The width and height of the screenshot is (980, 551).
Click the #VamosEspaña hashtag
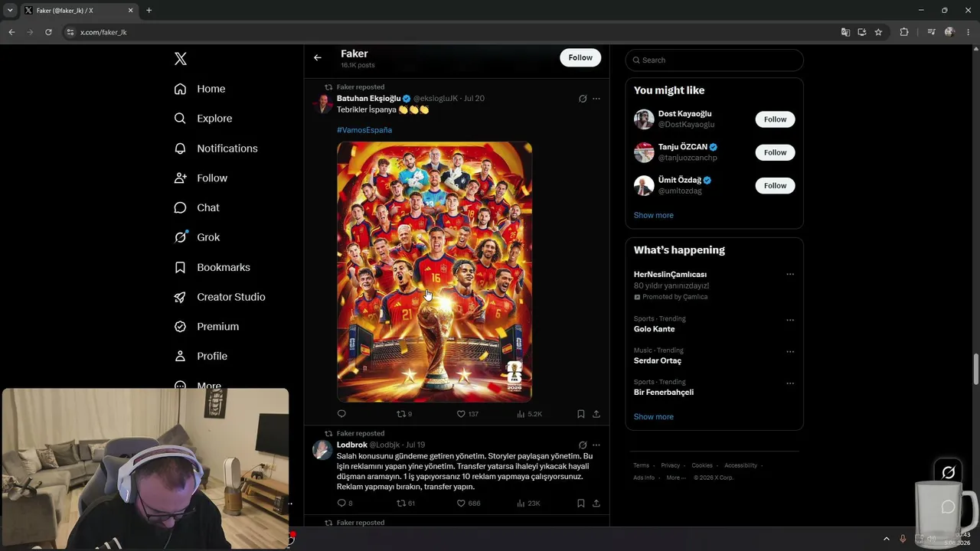point(364,130)
